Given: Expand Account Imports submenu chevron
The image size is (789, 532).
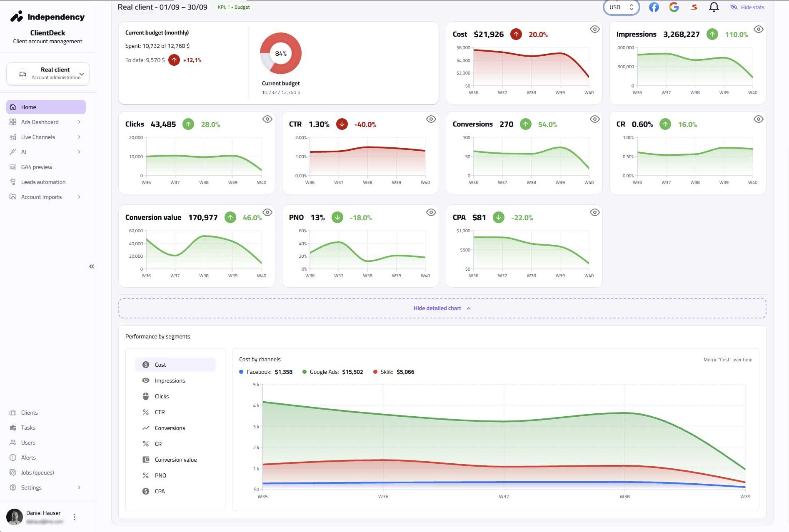Looking at the screenshot, I should [79, 197].
